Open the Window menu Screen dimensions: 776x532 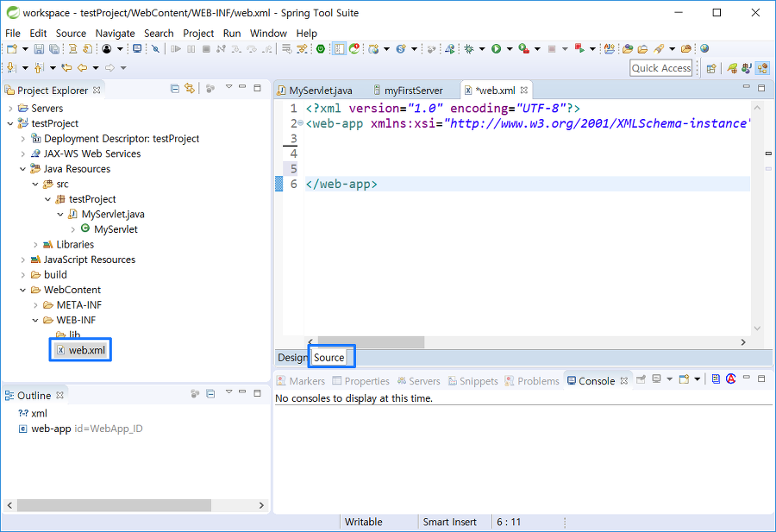[268, 33]
